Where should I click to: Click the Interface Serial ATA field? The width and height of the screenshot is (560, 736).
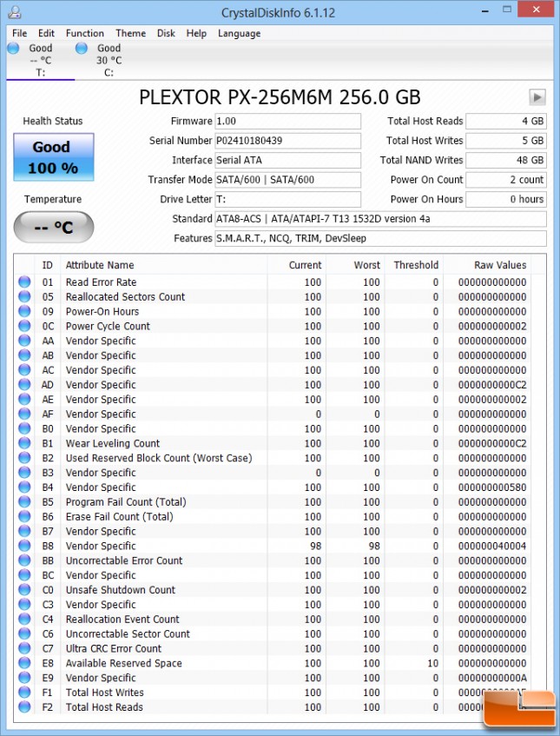[288, 160]
